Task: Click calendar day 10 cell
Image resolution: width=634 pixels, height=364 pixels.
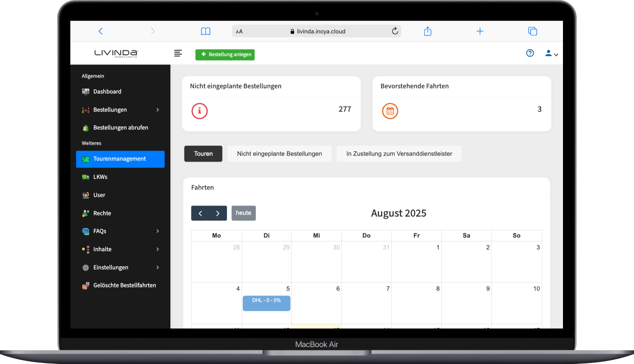Action: 516,303
